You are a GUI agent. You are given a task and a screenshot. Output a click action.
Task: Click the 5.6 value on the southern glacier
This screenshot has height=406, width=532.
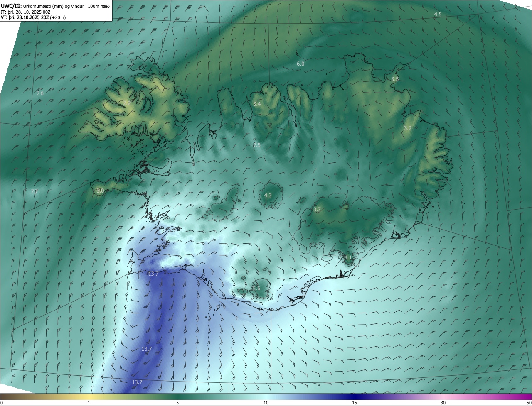[x=256, y=288]
